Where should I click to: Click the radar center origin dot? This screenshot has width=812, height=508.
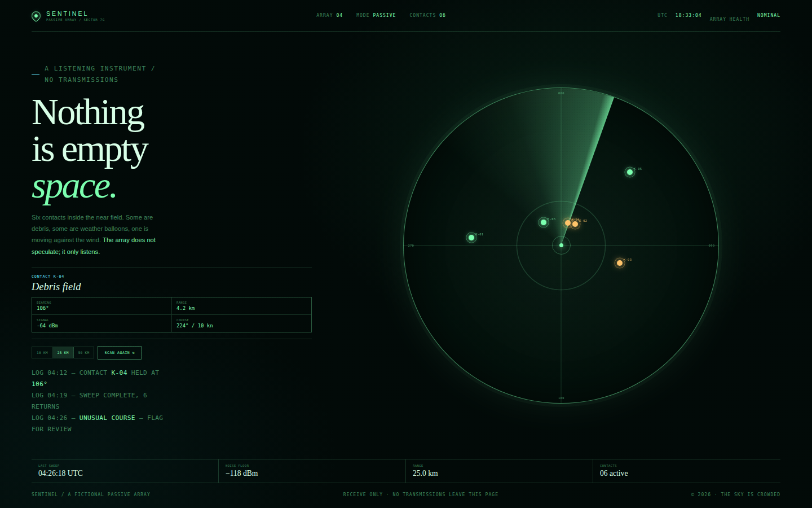pos(561,246)
